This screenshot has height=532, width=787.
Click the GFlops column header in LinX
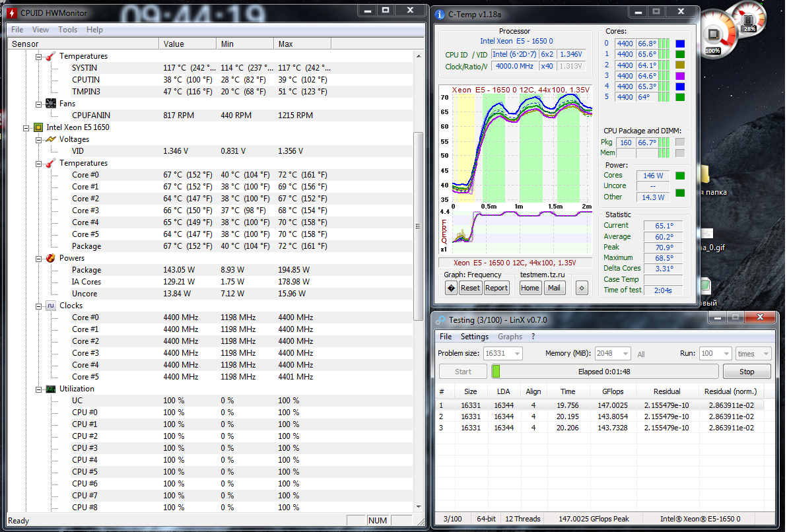click(x=613, y=392)
